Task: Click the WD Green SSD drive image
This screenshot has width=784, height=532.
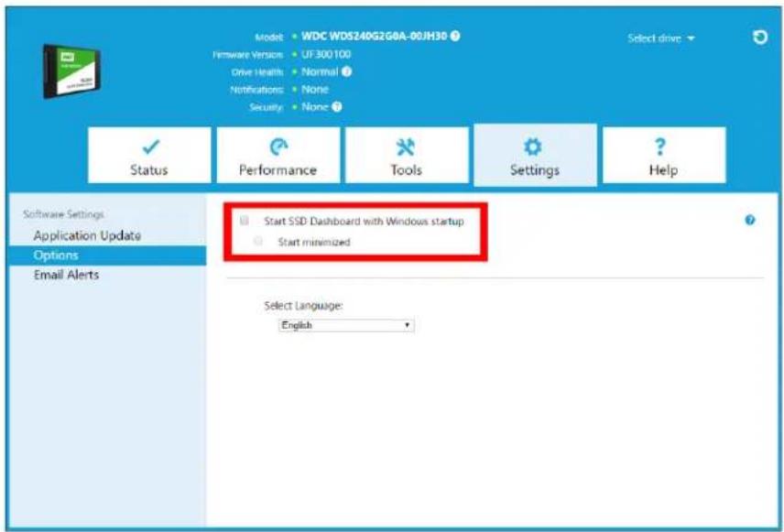Action: pos(71,71)
